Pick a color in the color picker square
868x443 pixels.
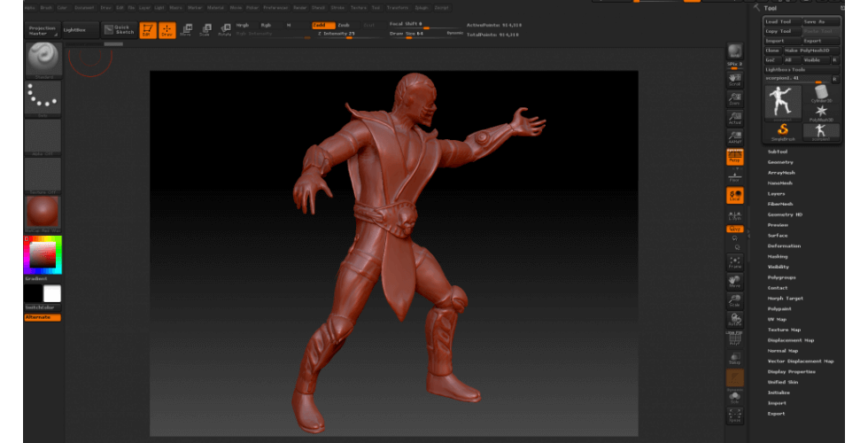41,255
